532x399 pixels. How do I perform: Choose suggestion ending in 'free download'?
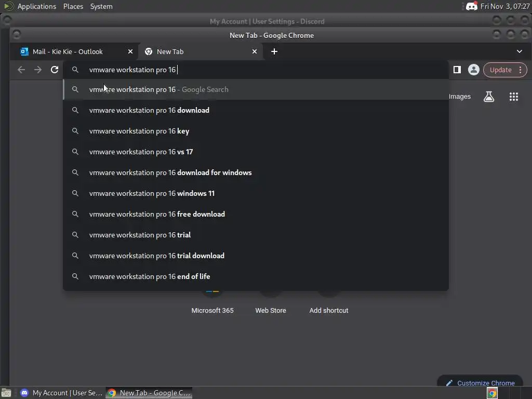(x=256, y=214)
